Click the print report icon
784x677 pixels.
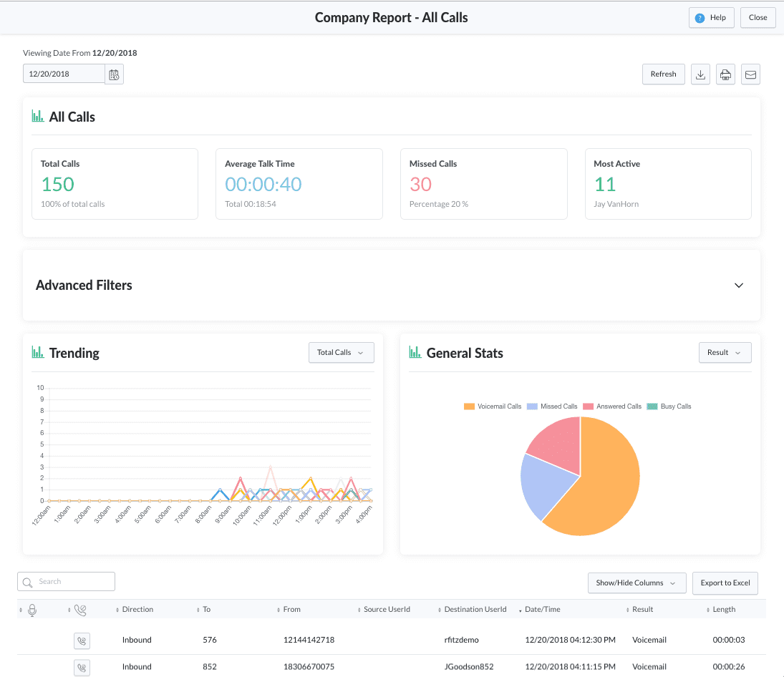tap(725, 74)
